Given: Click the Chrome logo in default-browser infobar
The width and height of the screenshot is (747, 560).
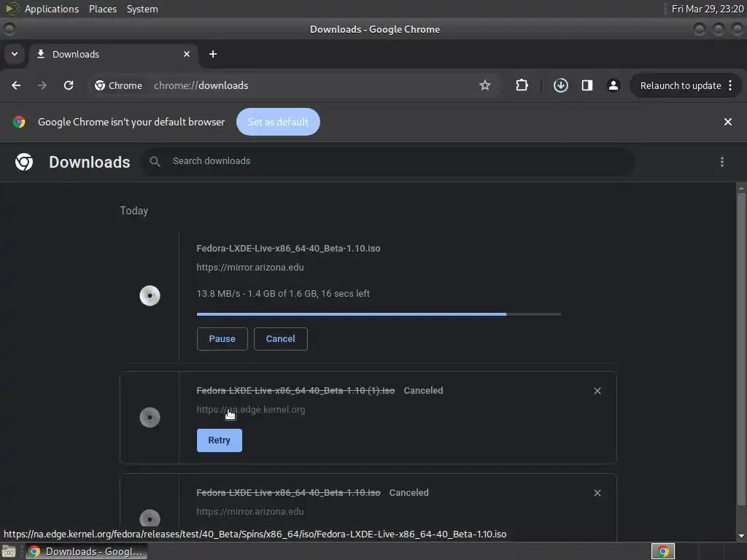Looking at the screenshot, I should (x=19, y=122).
